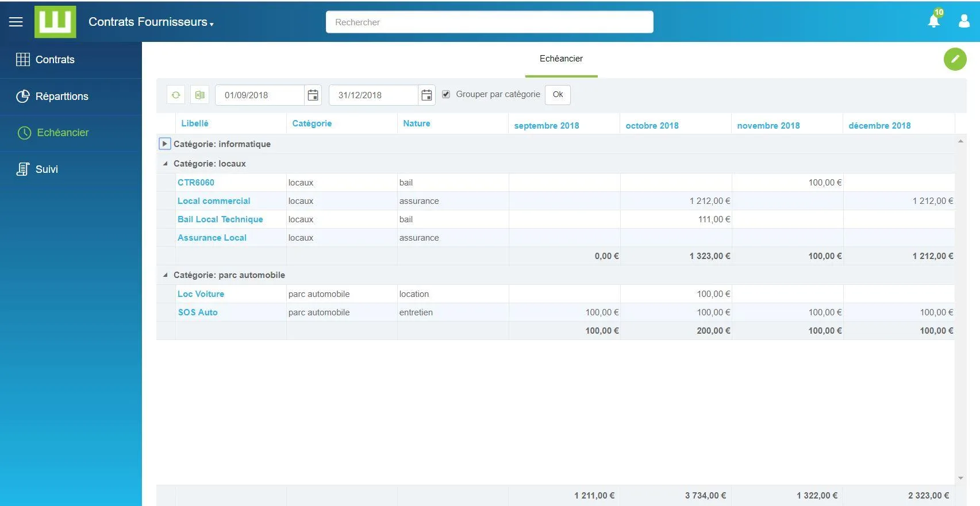Image resolution: width=980 pixels, height=506 pixels.
Task: Open the Assurance Local link
Action: (212, 238)
